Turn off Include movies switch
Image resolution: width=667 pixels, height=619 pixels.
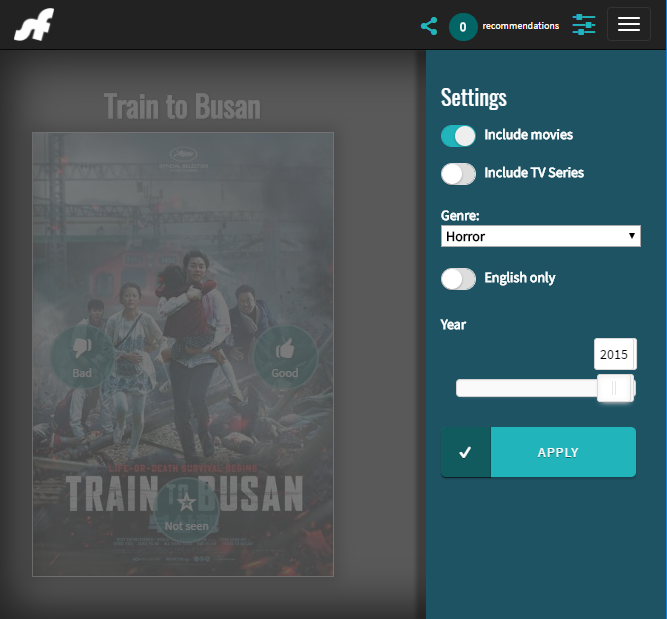pyautogui.click(x=458, y=136)
